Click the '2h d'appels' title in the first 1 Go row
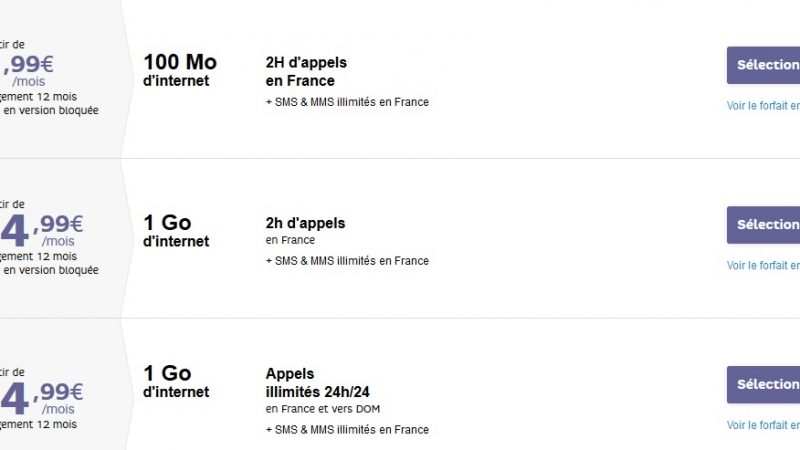The height and width of the screenshot is (450, 800). tap(305, 223)
